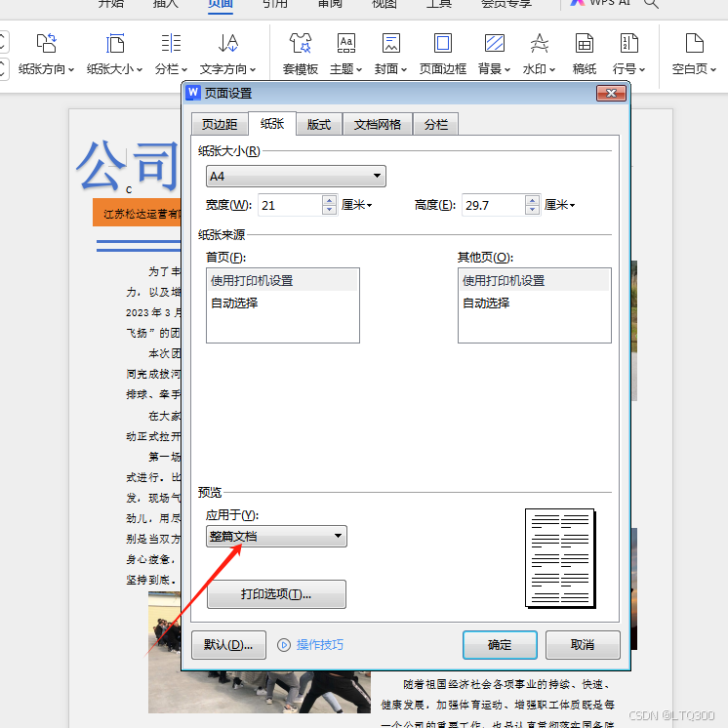Select 使用打印机设置 under 其他页
The image size is (728, 728).
pos(535,280)
